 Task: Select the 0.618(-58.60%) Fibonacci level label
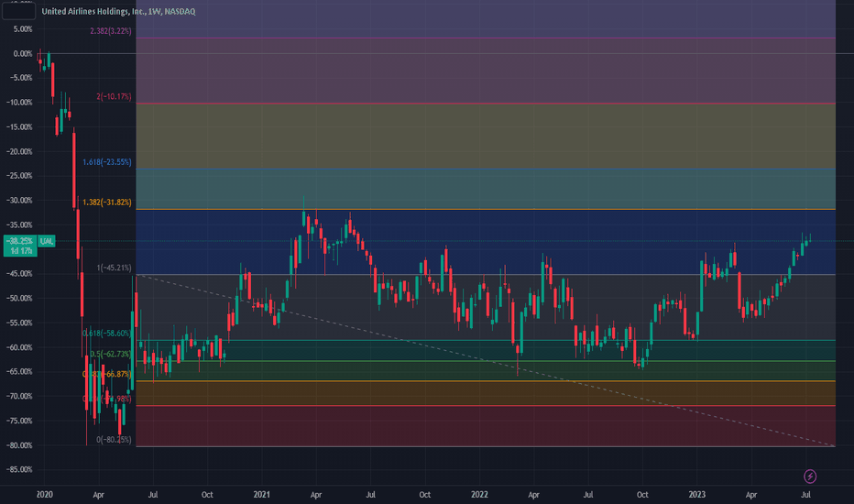pyautogui.click(x=106, y=333)
